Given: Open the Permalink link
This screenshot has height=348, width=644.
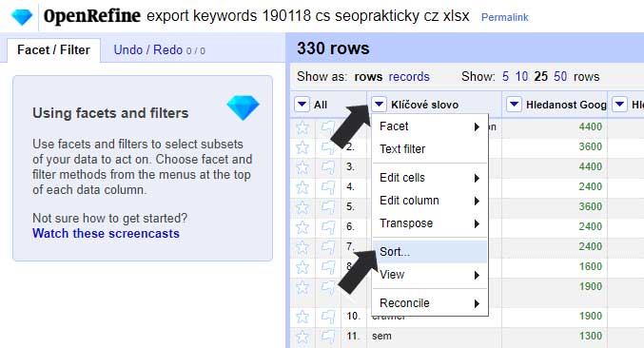Looking at the screenshot, I should pyautogui.click(x=505, y=17).
